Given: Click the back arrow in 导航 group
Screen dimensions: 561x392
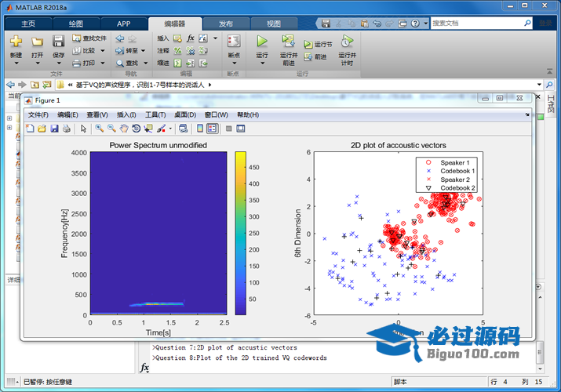Looking at the screenshot, I should click(120, 38).
